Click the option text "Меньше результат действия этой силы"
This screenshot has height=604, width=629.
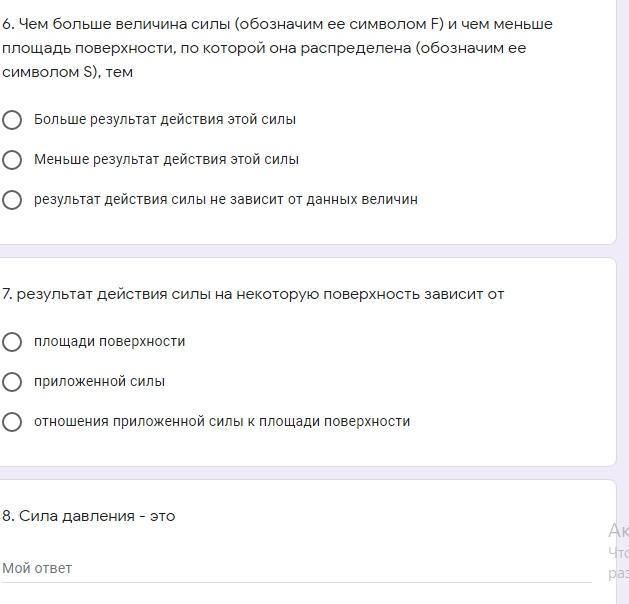166,160
